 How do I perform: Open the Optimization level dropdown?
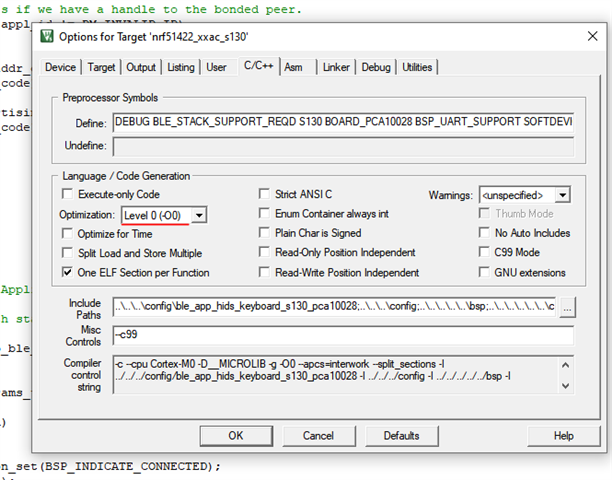[x=200, y=214]
